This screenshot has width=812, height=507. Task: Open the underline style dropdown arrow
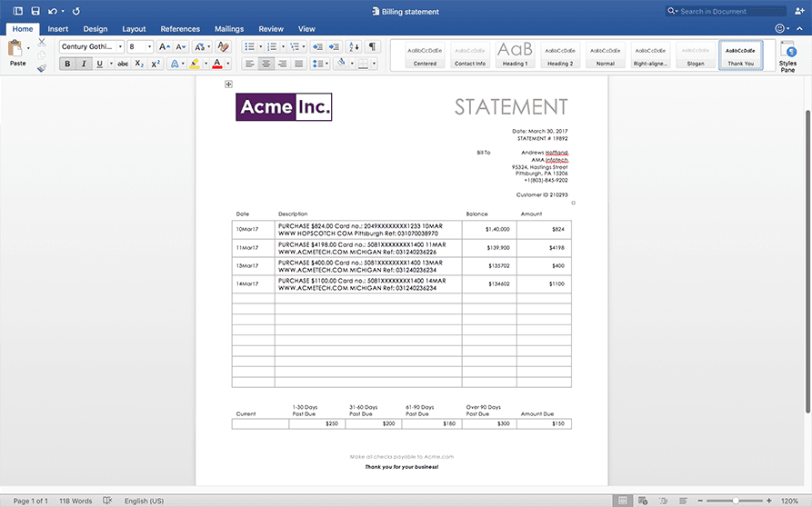[x=111, y=64]
